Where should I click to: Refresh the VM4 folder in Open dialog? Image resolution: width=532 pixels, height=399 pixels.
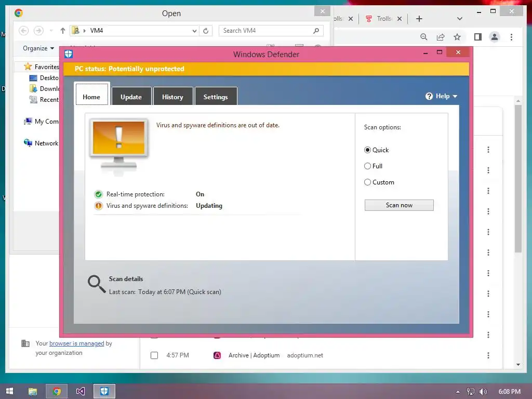click(x=206, y=31)
